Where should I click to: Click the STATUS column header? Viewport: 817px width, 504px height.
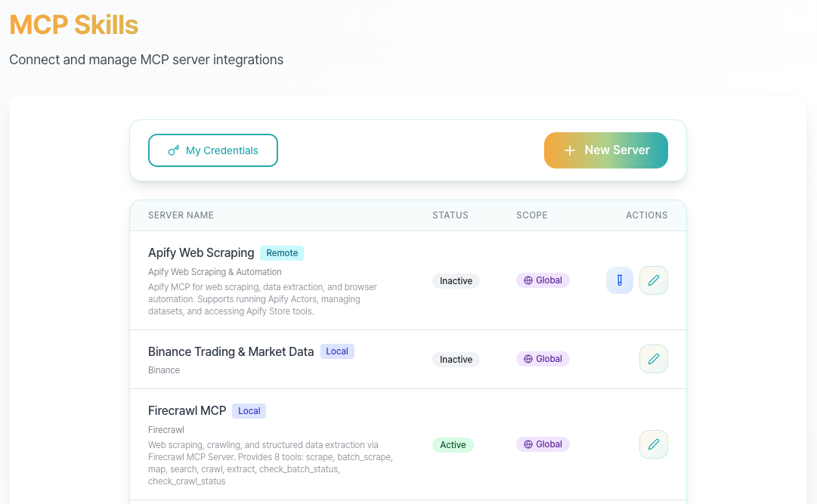(450, 215)
